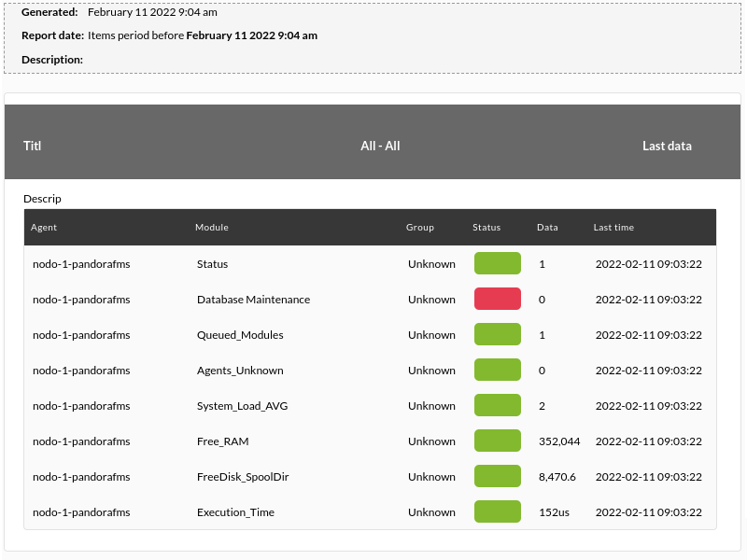
Task: Click data value 0 in Database Maintenance row
Action: pos(542,300)
